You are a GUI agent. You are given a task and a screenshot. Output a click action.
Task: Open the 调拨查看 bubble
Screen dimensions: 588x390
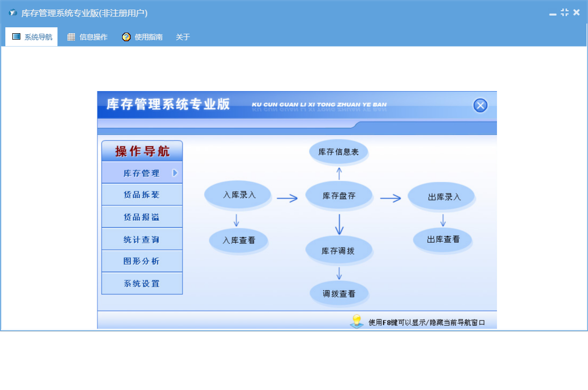click(x=338, y=293)
